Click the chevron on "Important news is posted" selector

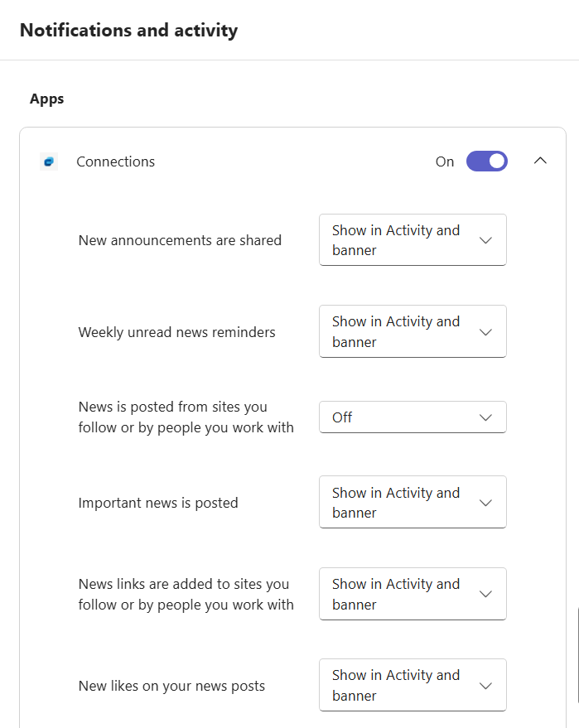tap(486, 502)
